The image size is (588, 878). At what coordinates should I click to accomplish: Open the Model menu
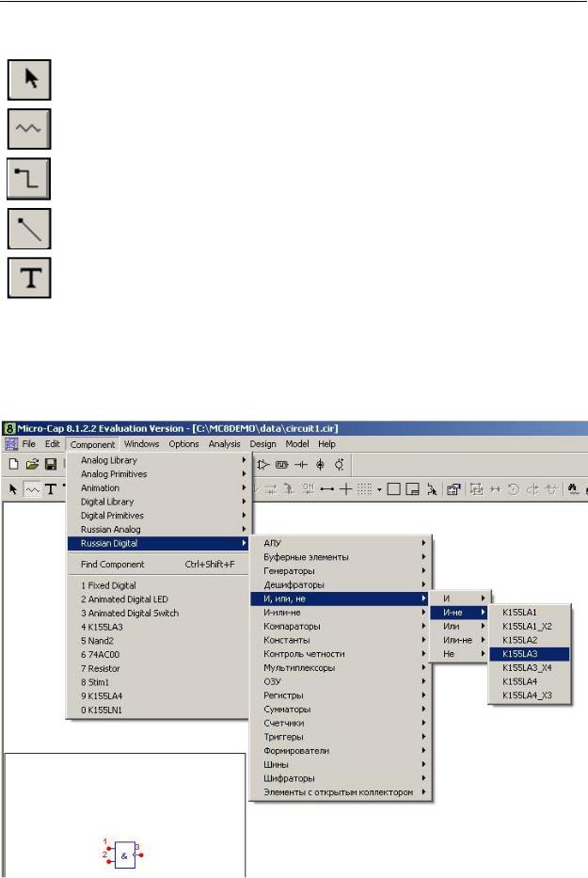[x=297, y=444]
